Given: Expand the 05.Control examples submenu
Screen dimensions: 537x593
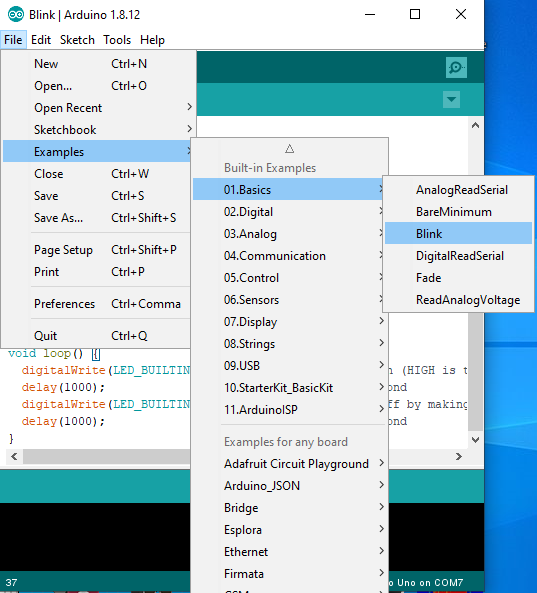Looking at the screenshot, I should click(289, 277).
